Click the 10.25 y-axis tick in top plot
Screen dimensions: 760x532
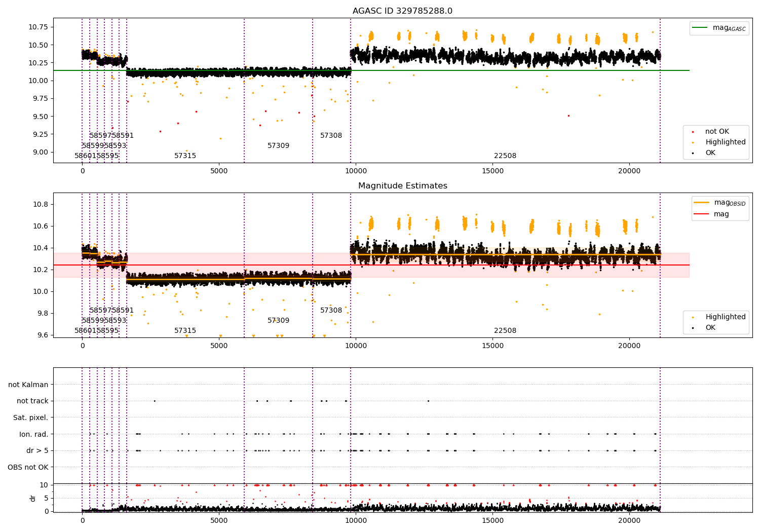[38, 63]
